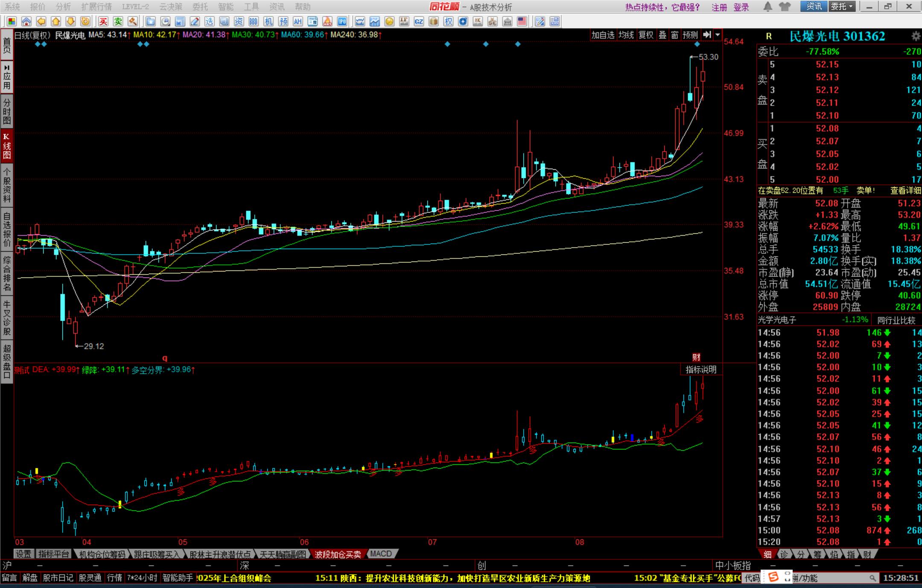Image resolution: width=922 pixels, height=588 pixels.
Task: Switch to the MACD indicator tab
Action: [x=381, y=554]
